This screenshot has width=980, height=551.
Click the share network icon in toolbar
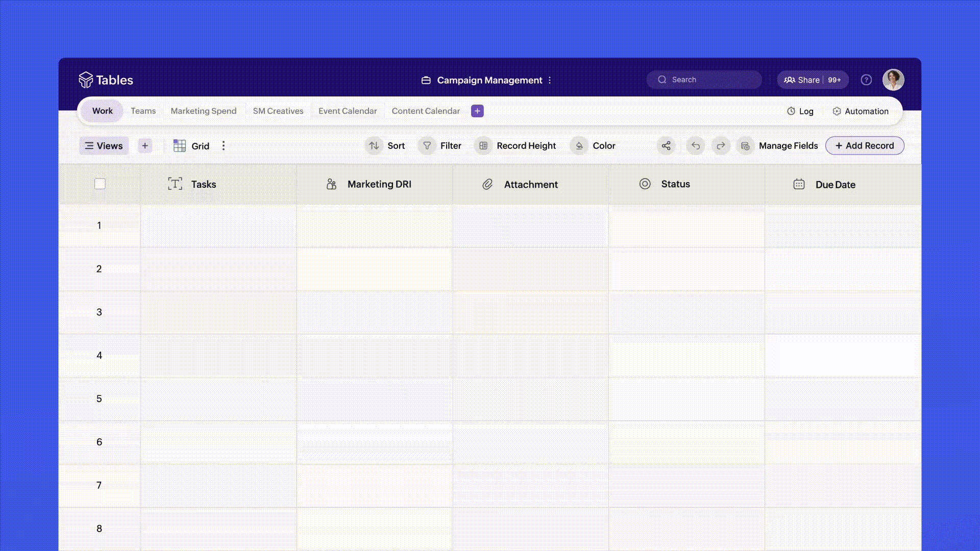pyautogui.click(x=666, y=146)
